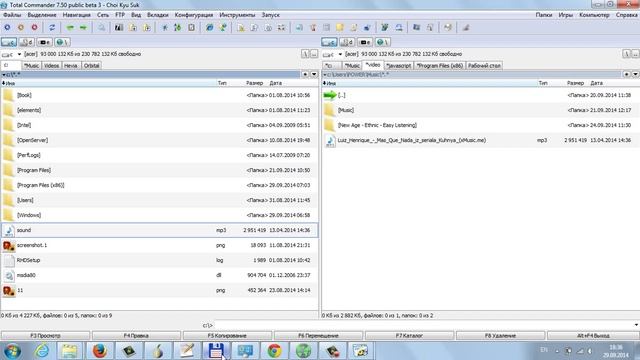Sort left panel by Размер column
The height and width of the screenshot is (360, 640).
tap(254, 83)
